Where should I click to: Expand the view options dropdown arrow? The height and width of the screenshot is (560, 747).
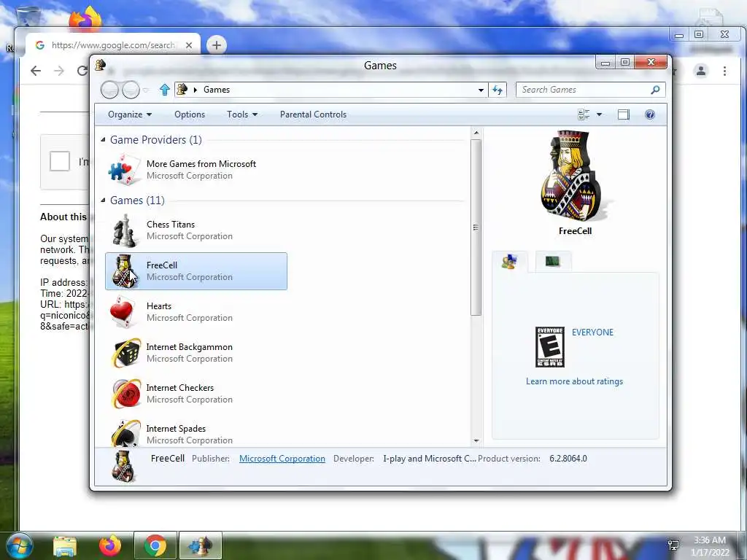[x=600, y=114]
